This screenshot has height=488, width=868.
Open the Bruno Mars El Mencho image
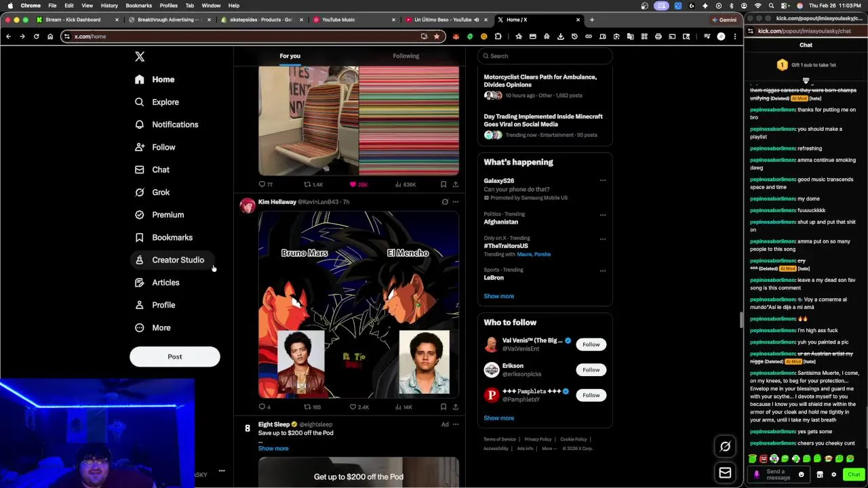coord(359,305)
